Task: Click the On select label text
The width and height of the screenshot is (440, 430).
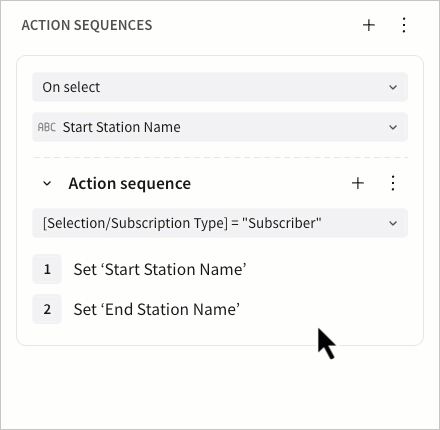Action: click(71, 87)
